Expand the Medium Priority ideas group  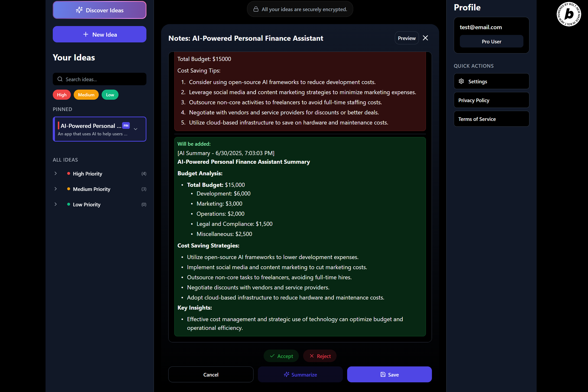(56, 189)
